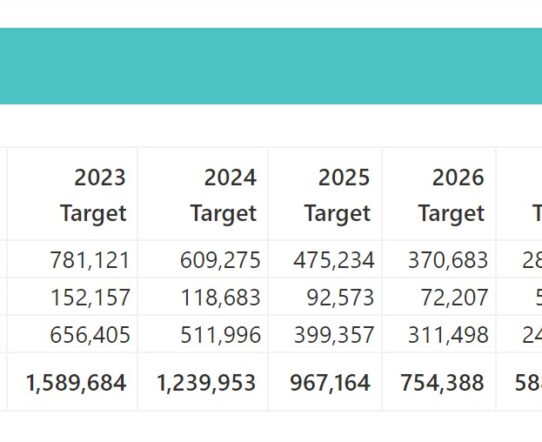Click the teal banner bar
The width and height of the screenshot is (542, 442).
pyautogui.click(x=271, y=66)
